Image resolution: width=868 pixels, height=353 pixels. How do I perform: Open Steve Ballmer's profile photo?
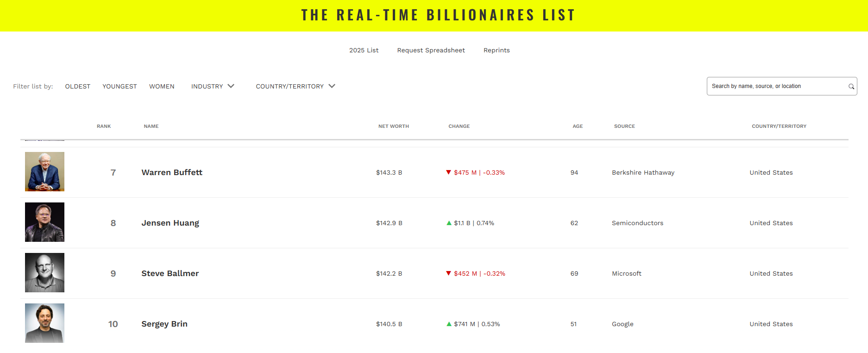pyautogui.click(x=44, y=272)
